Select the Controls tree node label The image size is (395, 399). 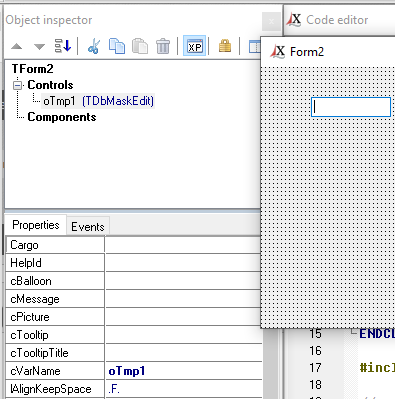coord(50,85)
